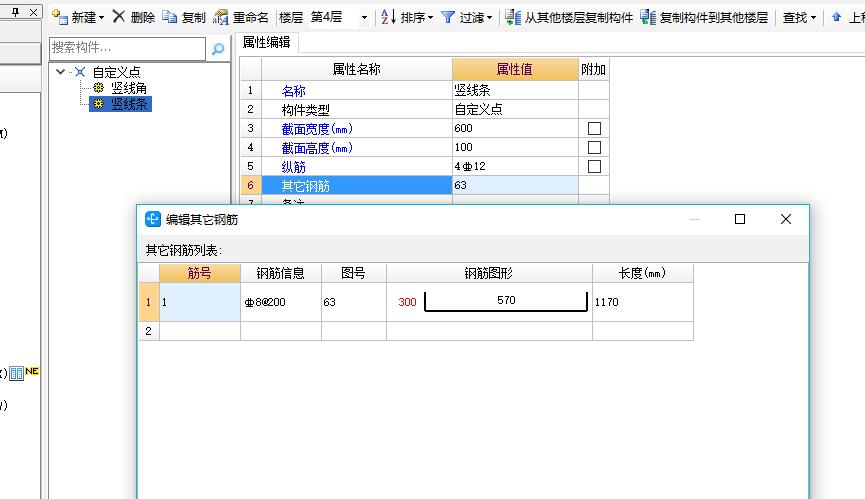The width and height of the screenshot is (865, 499).
Task: Click the 筋号 cell in row 1
Action: pos(200,302)
